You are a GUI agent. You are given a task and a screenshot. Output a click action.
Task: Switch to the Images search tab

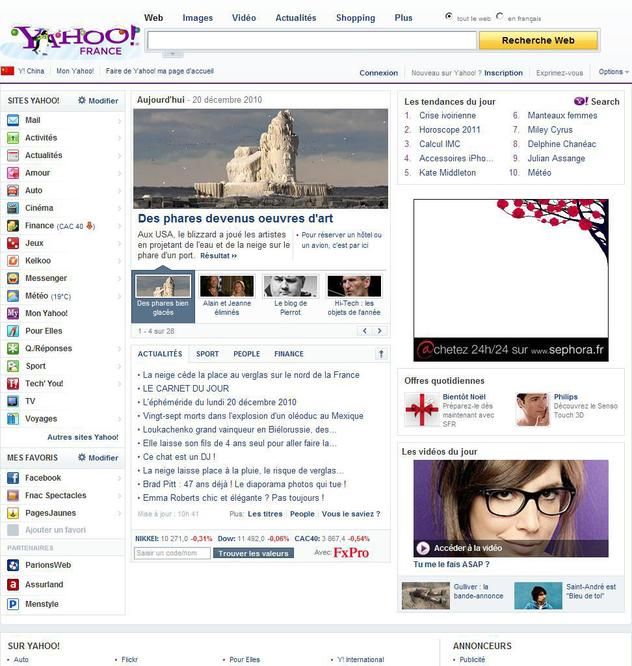(198, 18)
